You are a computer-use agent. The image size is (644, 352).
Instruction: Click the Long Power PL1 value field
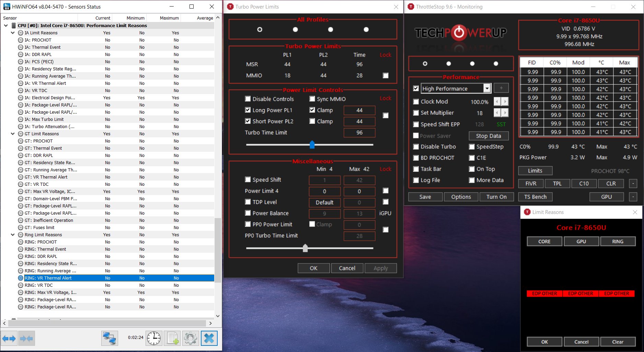(359, 110)
